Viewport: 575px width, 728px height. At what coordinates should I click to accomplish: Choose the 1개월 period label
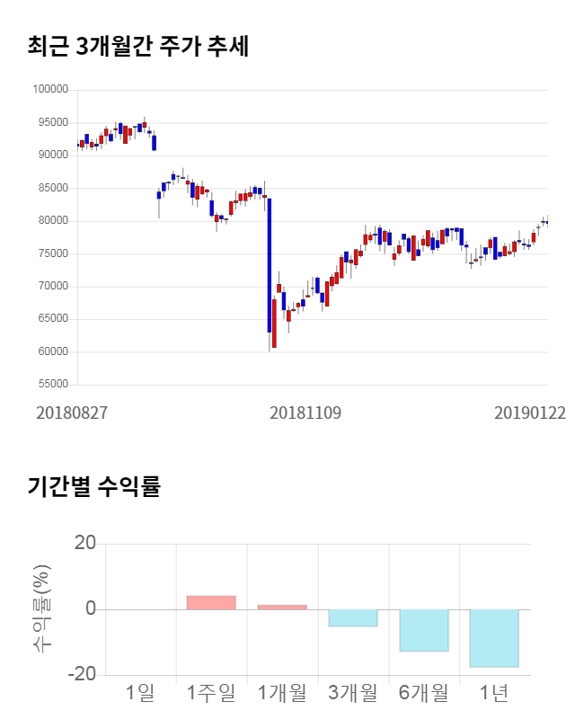coord(282,692)
